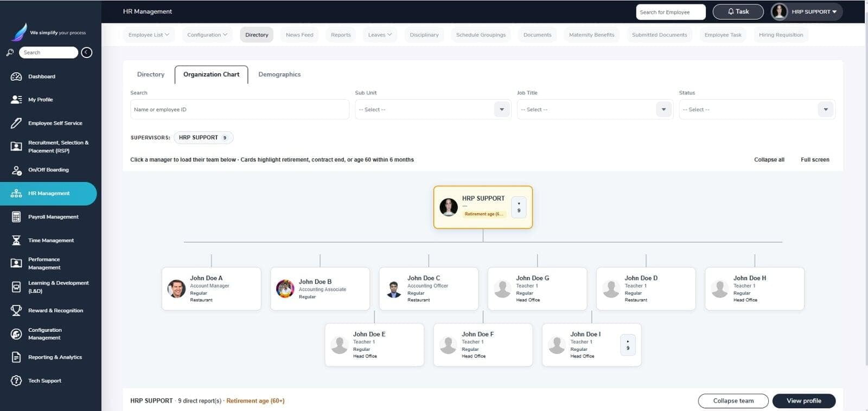Open the Dashboard gauge icon
Image resolution: width=868 pixels, height=411 pixels.
click(x=16, y=76)
